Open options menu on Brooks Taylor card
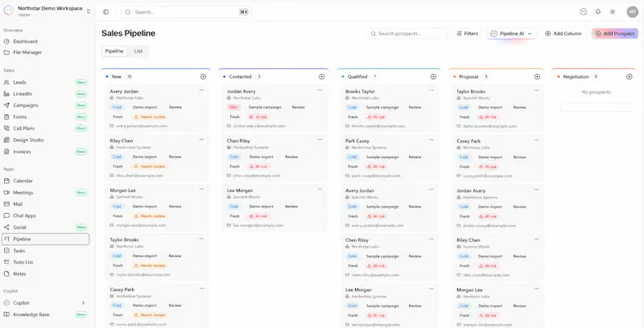Image resolution: width=644 pixels, height=328 pixels. [431, 90]
